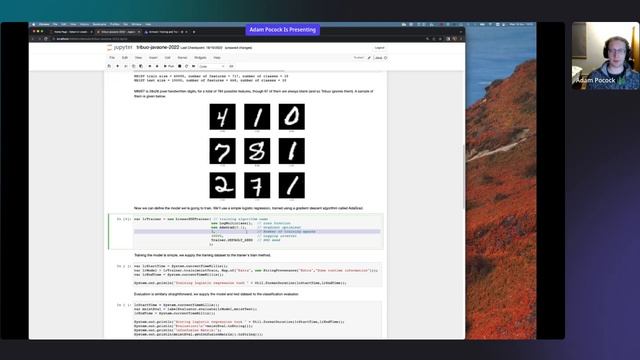640x360 pixels.
Task: Select the tribuo-javaone-2022 browser tab
Action: pos(118,32)
